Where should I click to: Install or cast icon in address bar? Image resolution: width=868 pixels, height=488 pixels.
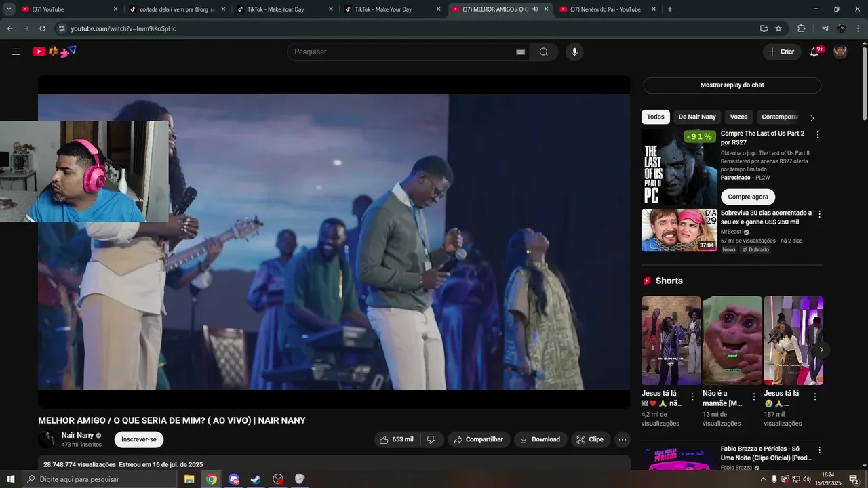764,28
